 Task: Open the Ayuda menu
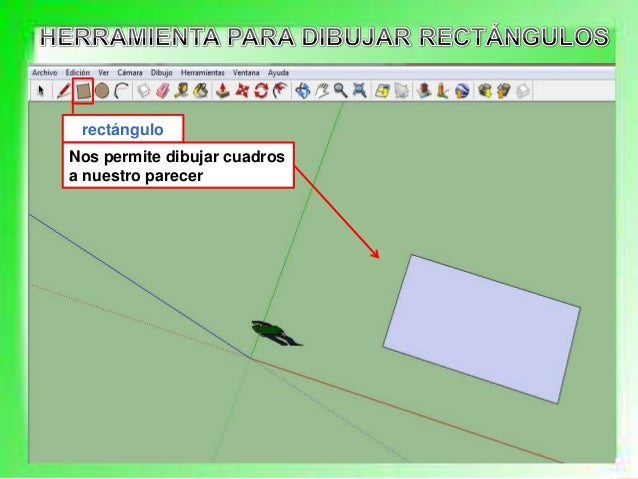click(x=278, y=72)
